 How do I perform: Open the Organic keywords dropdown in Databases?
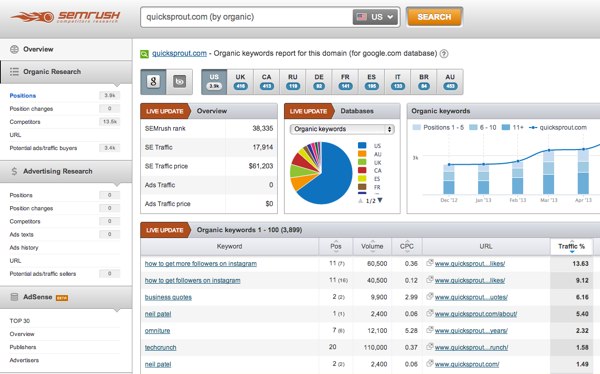pos(342,129)
